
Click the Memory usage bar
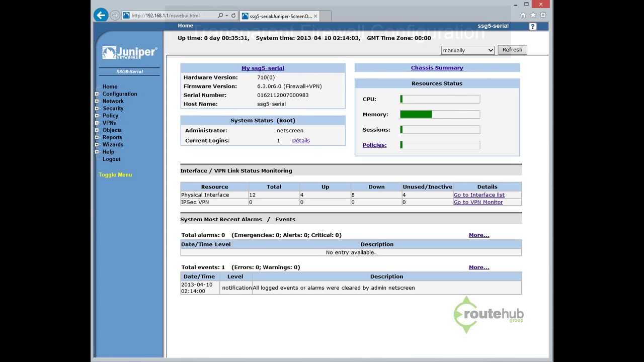(440, 115)
